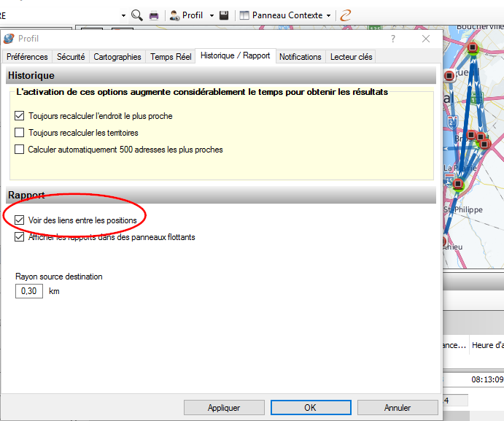Open the dropdown arrow left of search
This screenshot has height=421, width=504.
coord(124,15)
